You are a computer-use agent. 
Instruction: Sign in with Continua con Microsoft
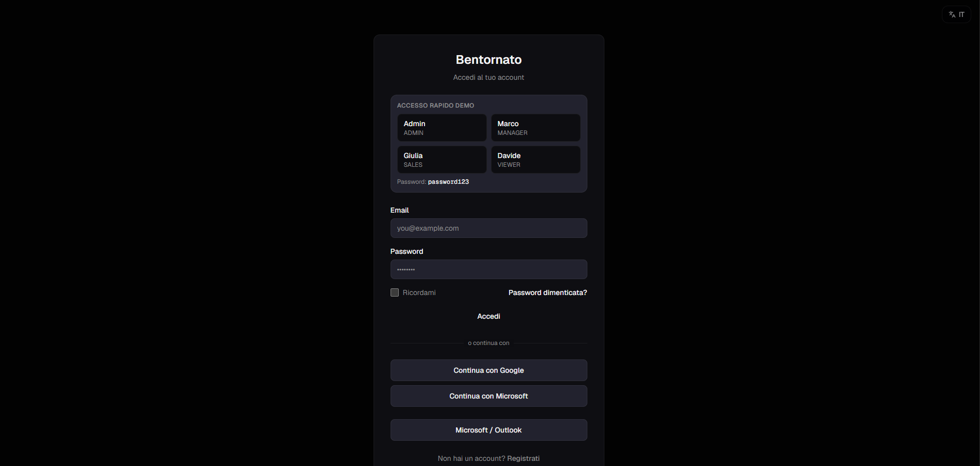[x=488, y=396]
